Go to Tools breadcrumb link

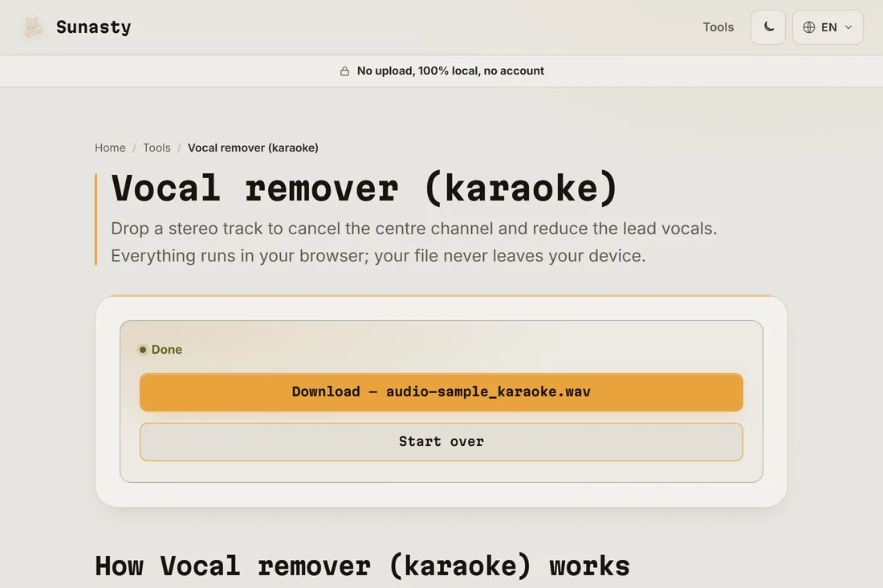pyautogui.click(x=157, y=148)
